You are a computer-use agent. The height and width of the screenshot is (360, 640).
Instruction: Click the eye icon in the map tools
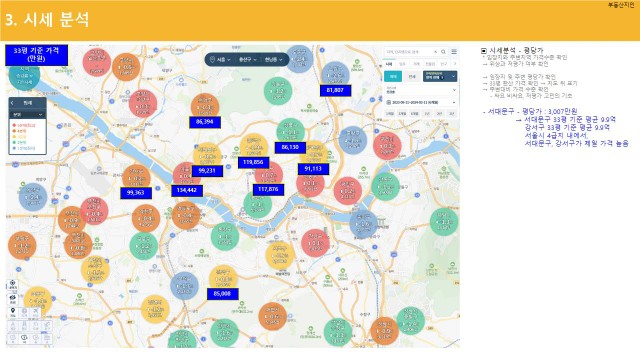pos(13,299)
